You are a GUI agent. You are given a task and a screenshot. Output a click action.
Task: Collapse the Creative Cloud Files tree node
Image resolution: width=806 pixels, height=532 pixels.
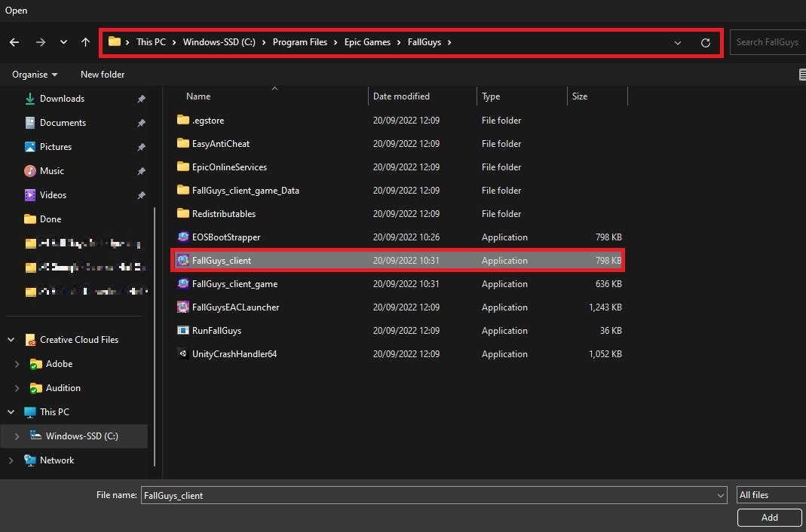pyautogui.click(x=11, y=340)
